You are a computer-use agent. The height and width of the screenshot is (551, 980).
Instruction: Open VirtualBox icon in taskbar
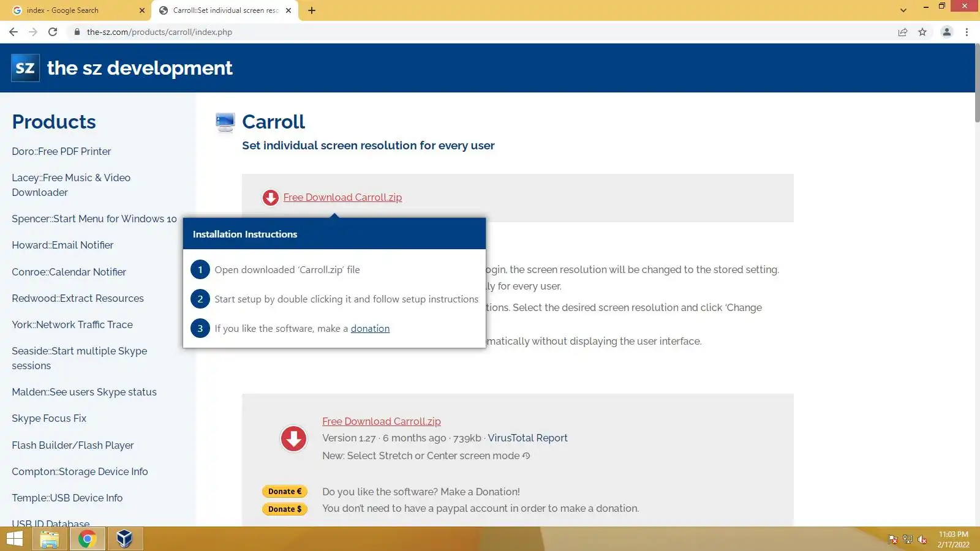tap(125, 539)
